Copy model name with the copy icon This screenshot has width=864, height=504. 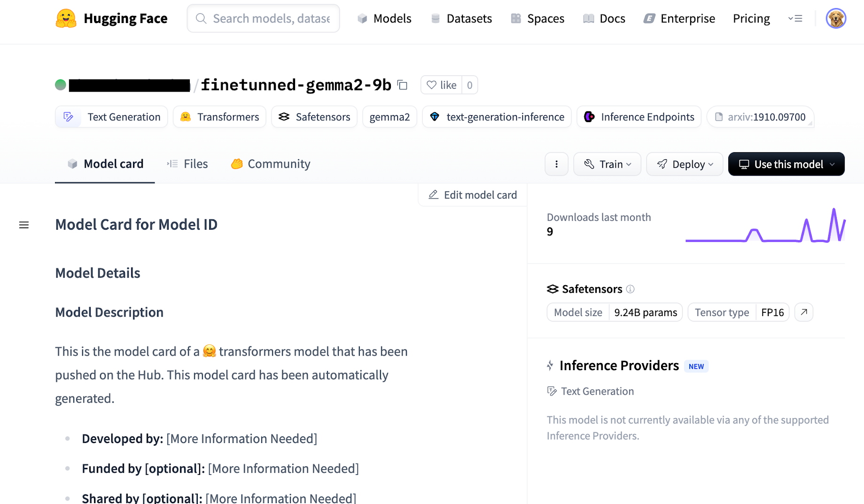(402, 85)
